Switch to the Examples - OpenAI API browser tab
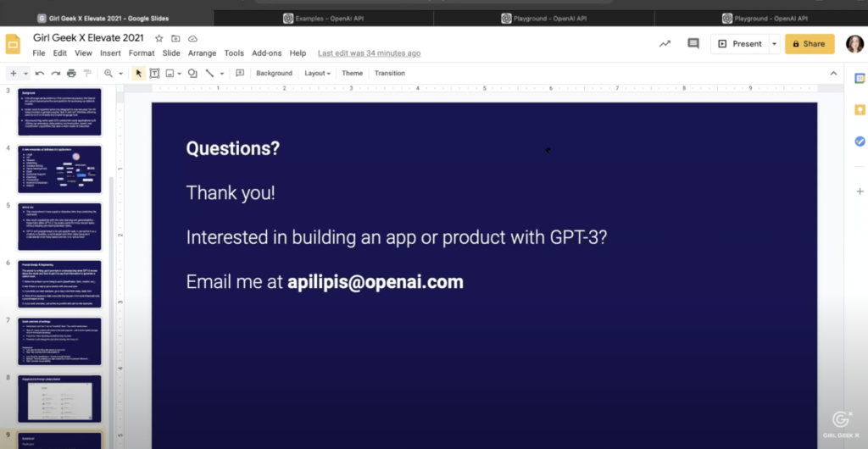 pos(323,19)
